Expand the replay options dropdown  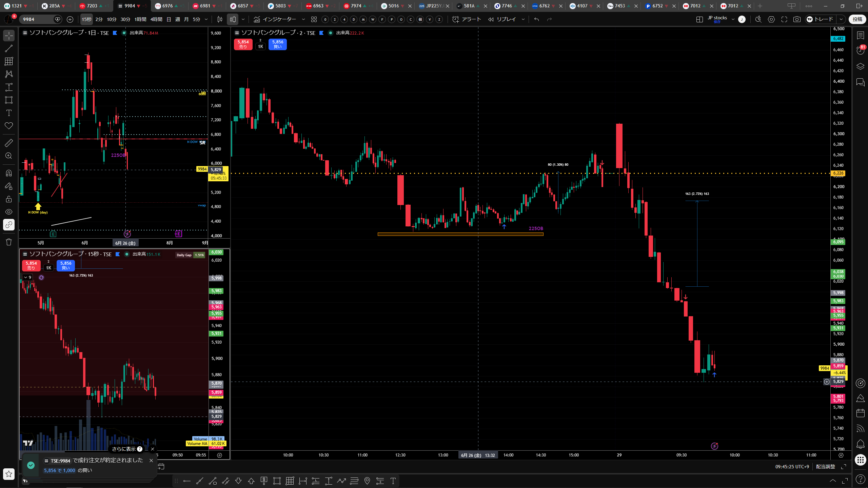pyautogui.click(x=523, y=19)
